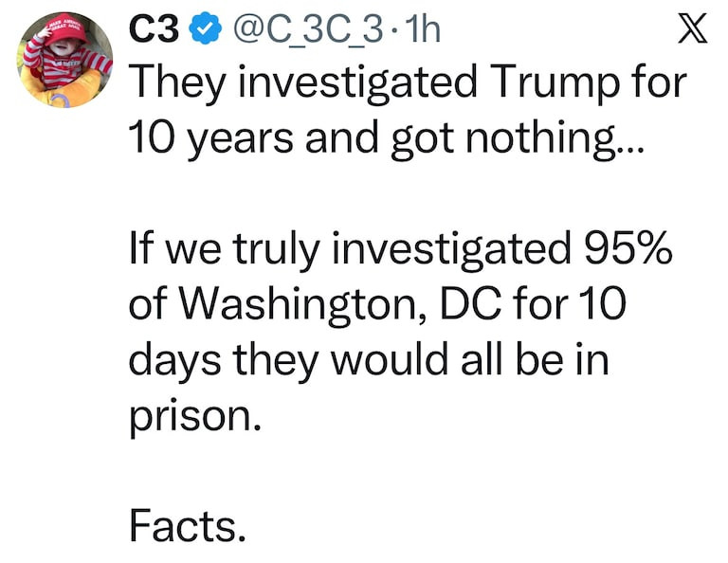Screen dimensions: 728x563
Task: Click the display name C3
Action: [154, 31]
